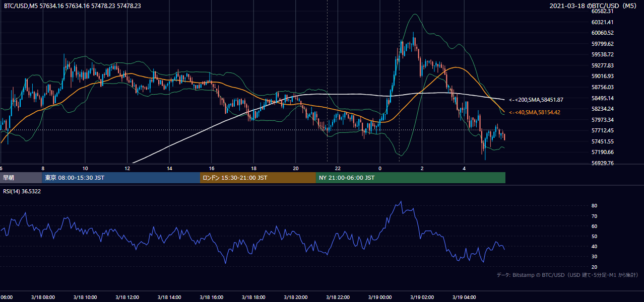Viewport: 644px width, 302px height.
Task: Click the ロンドン 15:30-21:00 JST session band
Action: click(x=258, y=178)
